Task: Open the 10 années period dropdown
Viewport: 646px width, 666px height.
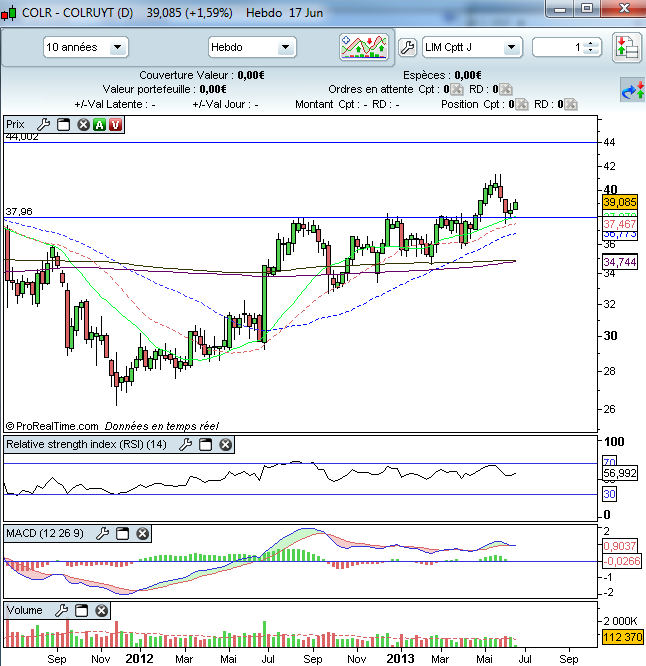Action: [x=85, y=47]
